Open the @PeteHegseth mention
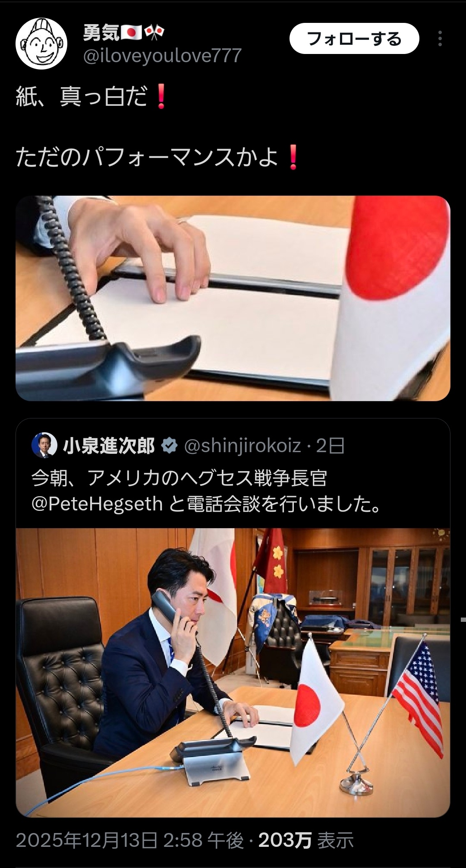Viewport: 466px width, 868px height. point(97,504)
